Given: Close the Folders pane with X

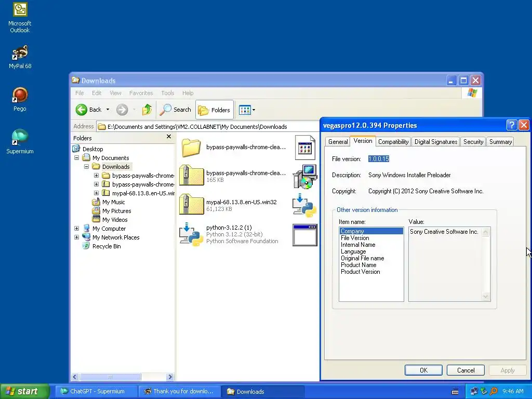Looking at the screenshot, I should click(169, 137).
